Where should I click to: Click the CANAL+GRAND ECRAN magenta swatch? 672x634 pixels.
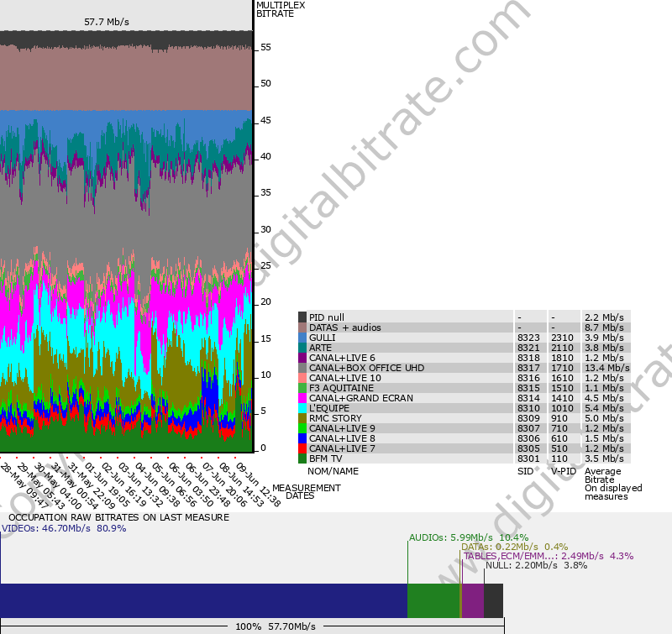(302, 398)
